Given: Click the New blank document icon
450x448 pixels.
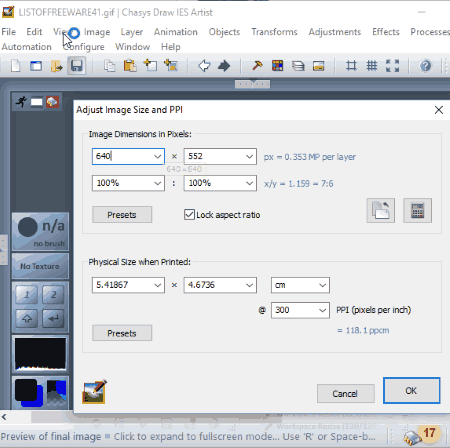Looking at the screenshot, I should pyautogui.click(x=16, y=66).
